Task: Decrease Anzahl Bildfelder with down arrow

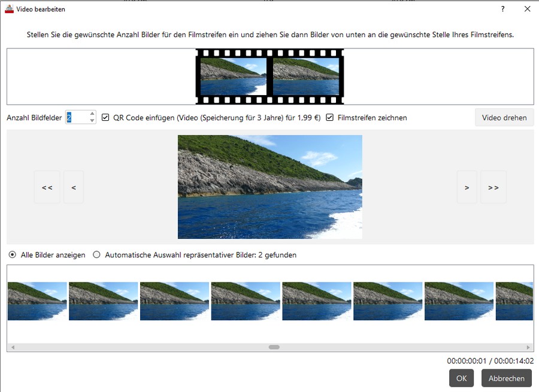Action: click(x=92, y=121)
